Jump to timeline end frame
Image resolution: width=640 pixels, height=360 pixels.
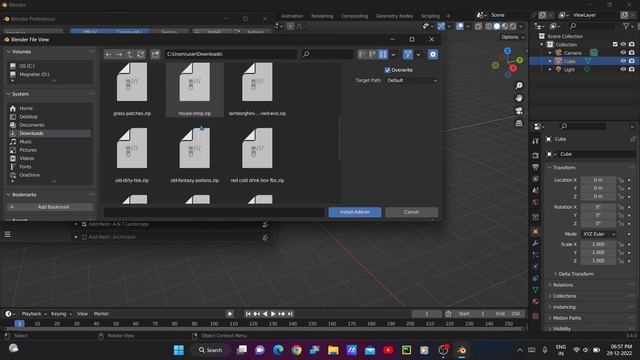click(290, 314)
